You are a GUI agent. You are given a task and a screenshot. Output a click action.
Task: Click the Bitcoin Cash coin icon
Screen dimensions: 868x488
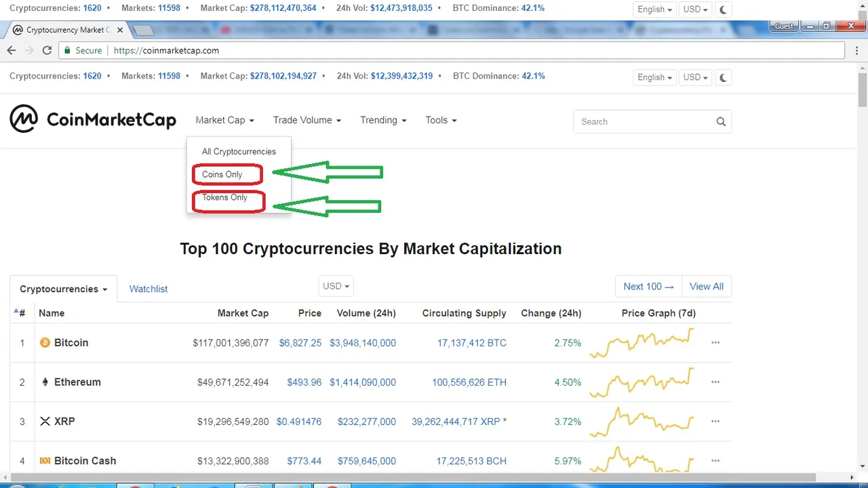point(45,461)
